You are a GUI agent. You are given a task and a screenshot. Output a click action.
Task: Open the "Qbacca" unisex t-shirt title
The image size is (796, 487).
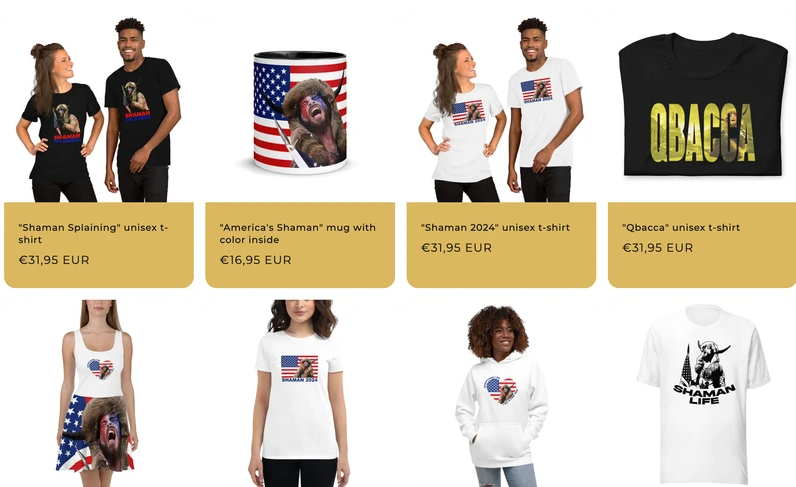pos(681,228)
